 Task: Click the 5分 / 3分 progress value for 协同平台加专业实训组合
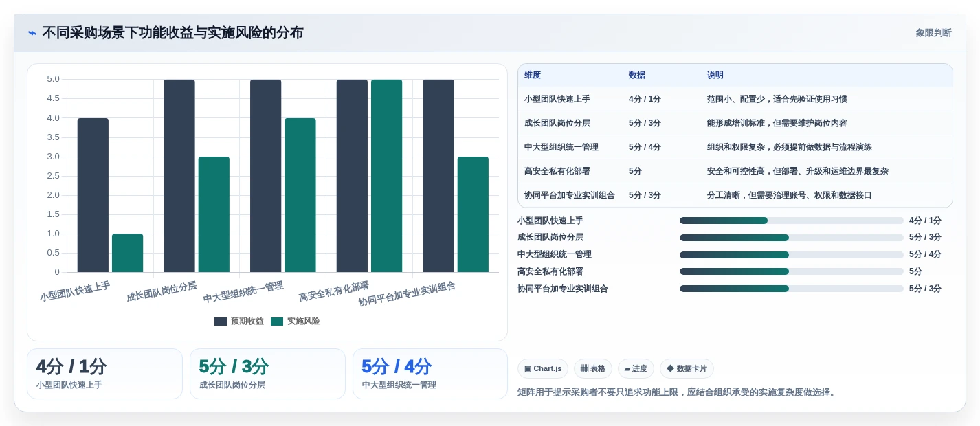925,289
